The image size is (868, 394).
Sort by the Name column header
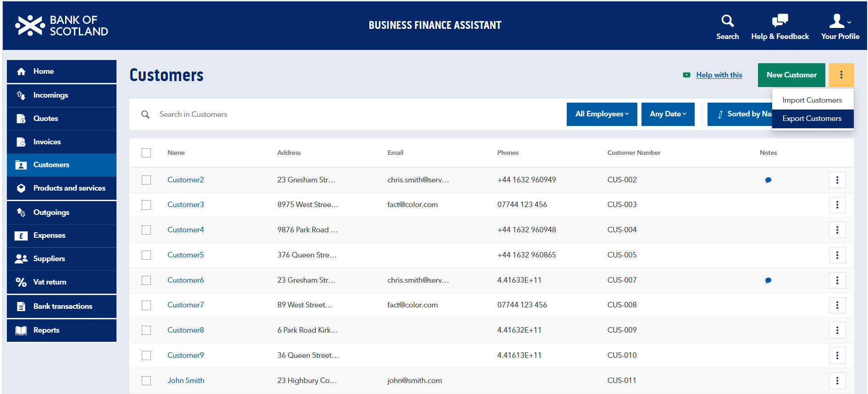click(176, 153)
